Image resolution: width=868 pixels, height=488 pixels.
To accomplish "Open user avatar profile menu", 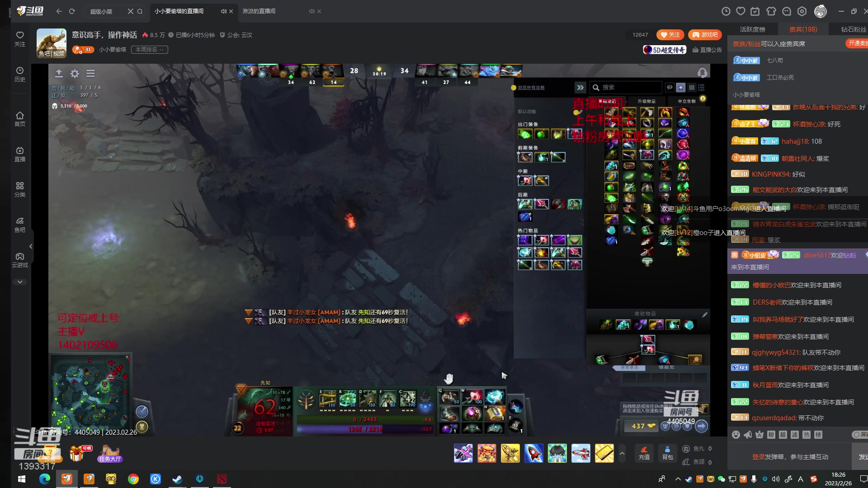I will [821, 11].
